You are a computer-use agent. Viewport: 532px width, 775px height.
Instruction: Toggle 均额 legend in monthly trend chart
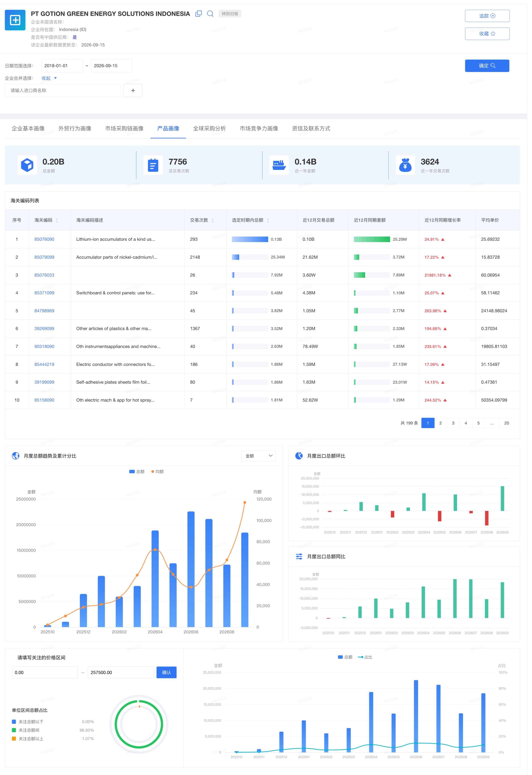[x=157, y=471]
